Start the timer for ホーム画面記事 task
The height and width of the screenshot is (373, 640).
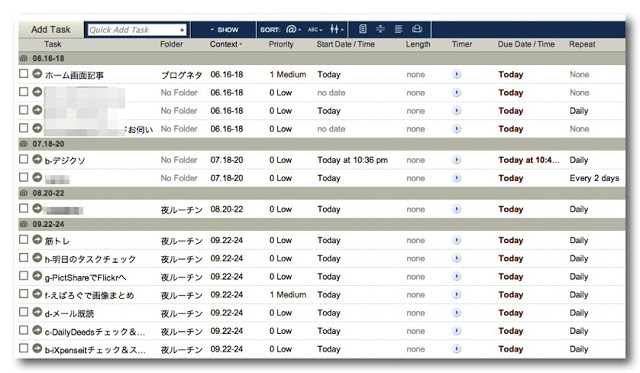(x=456, y=74)
